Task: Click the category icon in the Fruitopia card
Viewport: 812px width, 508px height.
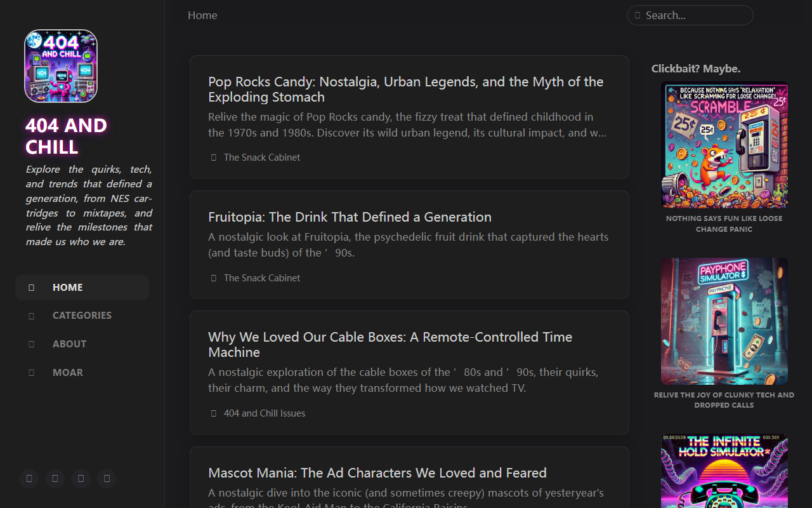Action: (x=214, y=278)
